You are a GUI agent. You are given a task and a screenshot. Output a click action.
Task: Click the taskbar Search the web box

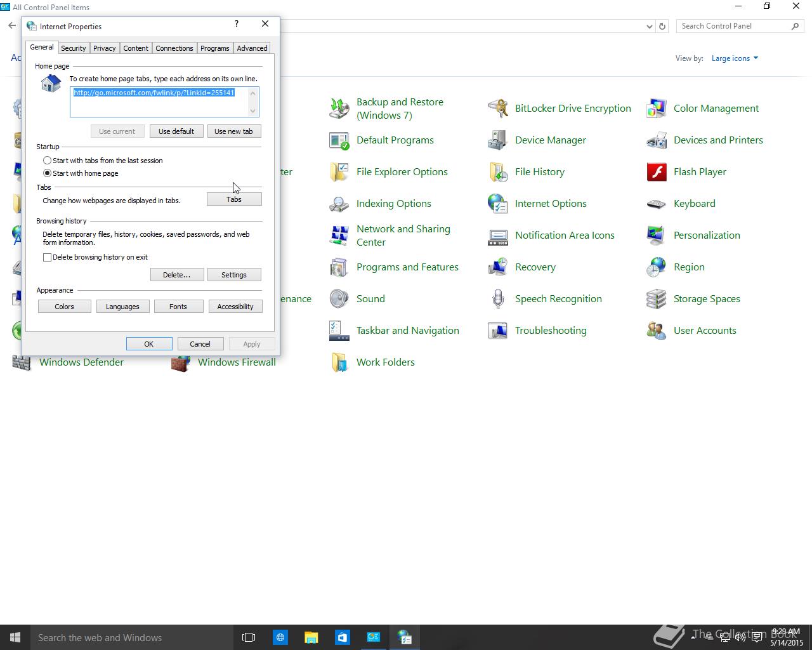[x=132, y=637]
